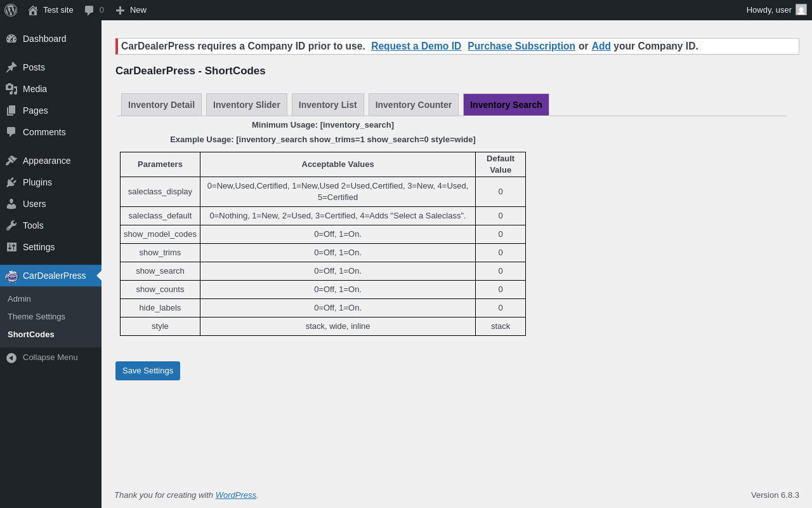Click the Version 6.8.3 footer text
The height and width of the screenshot is (508, 812).
[775, 495]
